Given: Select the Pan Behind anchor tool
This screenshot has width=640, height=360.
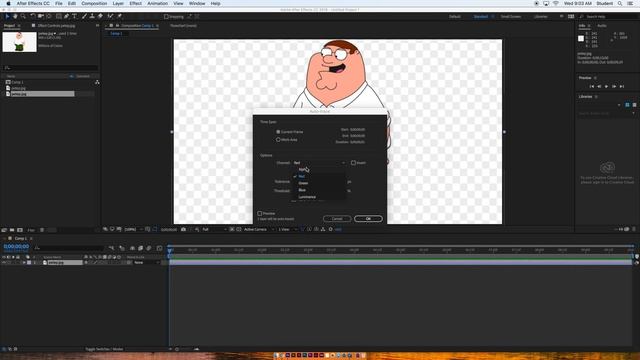Looking at the screenshot, I should click(x=49, y=16).
